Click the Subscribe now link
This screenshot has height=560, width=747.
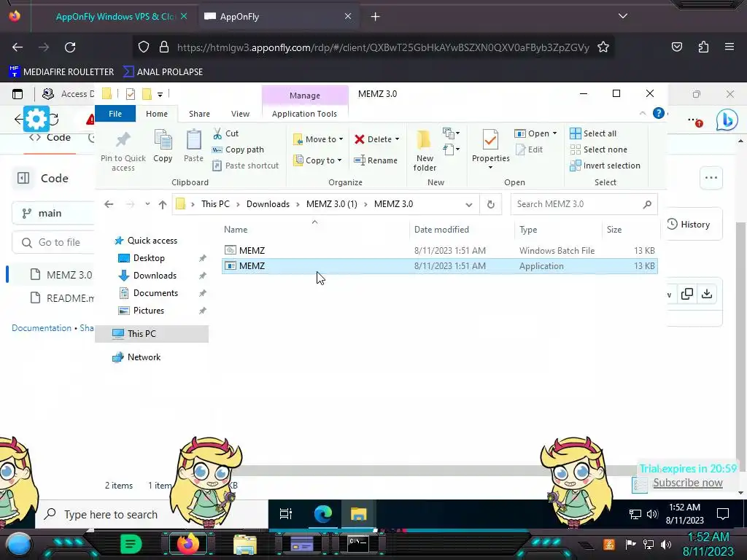687,483
